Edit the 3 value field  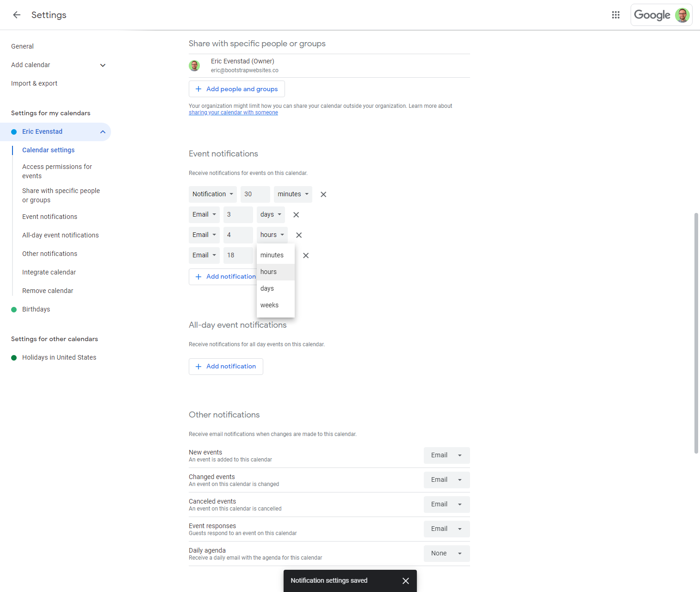pyautogui.click(x=238, y=215)
